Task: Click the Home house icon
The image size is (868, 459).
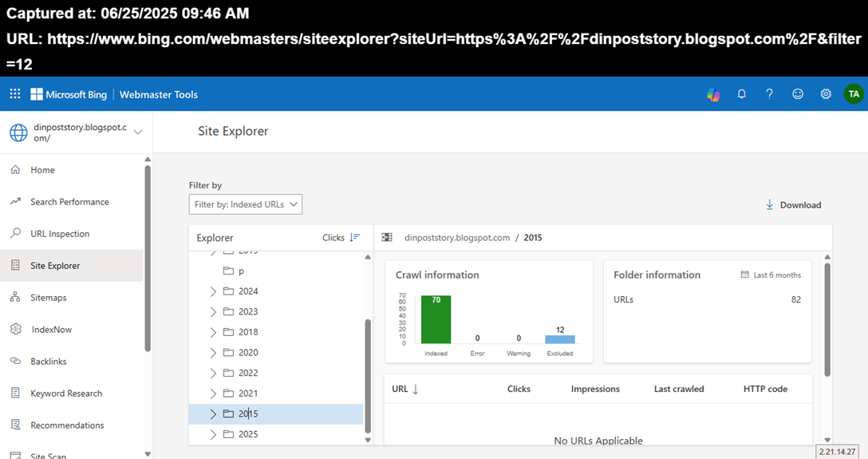Action: (15, 169)
